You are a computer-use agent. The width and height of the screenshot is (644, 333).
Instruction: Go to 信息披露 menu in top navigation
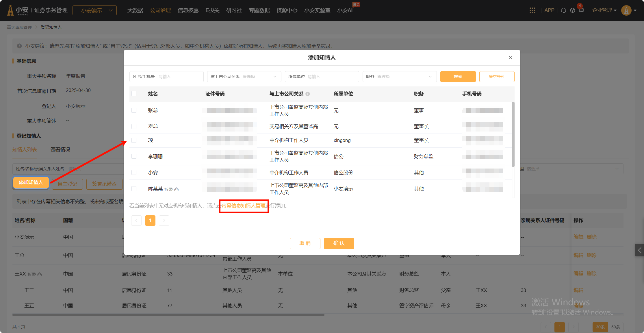tap(188, 10)
